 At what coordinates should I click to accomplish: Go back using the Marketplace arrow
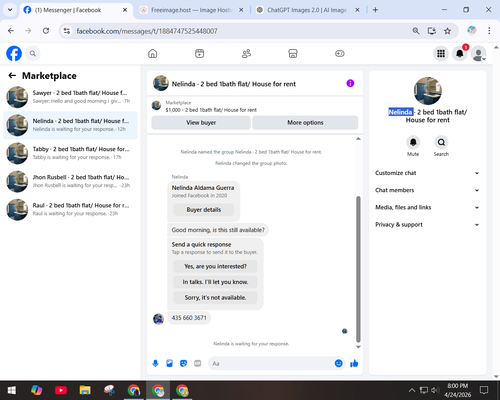coord(12,76)
